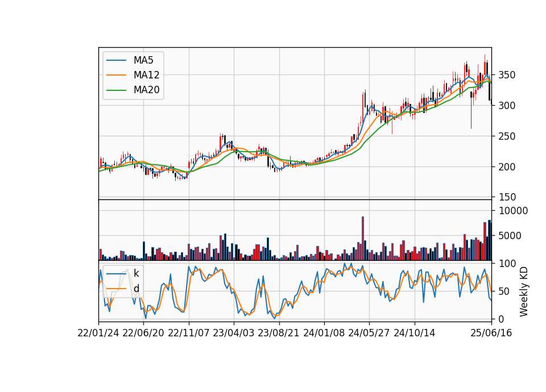Click the long-wick candlestick dipping near 260
The width and height of the screenshot is (546, 392).
pyautogui.click(x=471, y=110)
